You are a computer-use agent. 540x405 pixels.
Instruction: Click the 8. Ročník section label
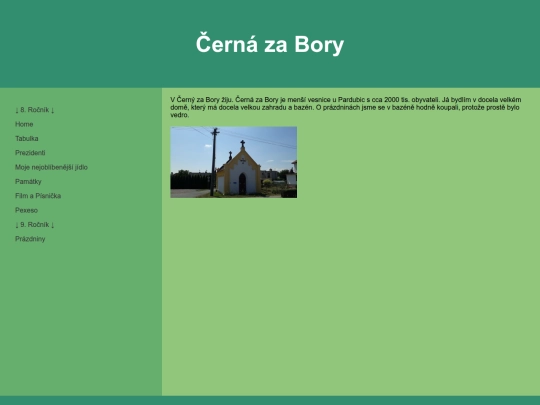[35, 110]
